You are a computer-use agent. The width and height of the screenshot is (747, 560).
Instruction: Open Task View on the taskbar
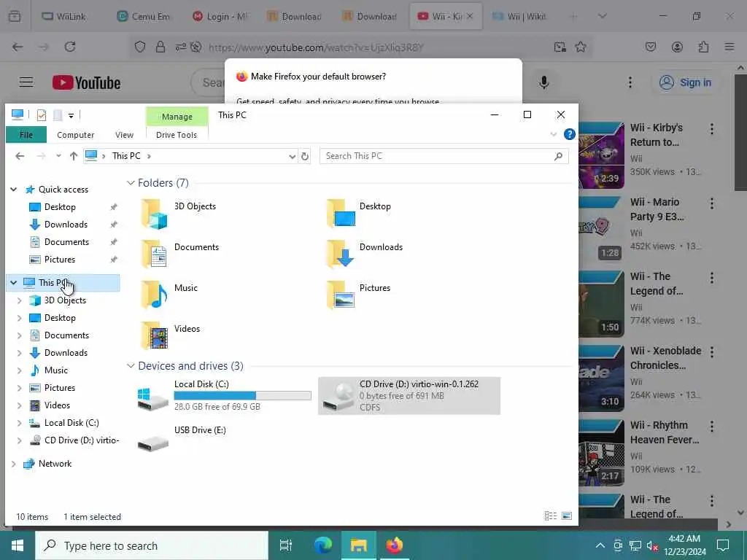click(x=286, y=545)
